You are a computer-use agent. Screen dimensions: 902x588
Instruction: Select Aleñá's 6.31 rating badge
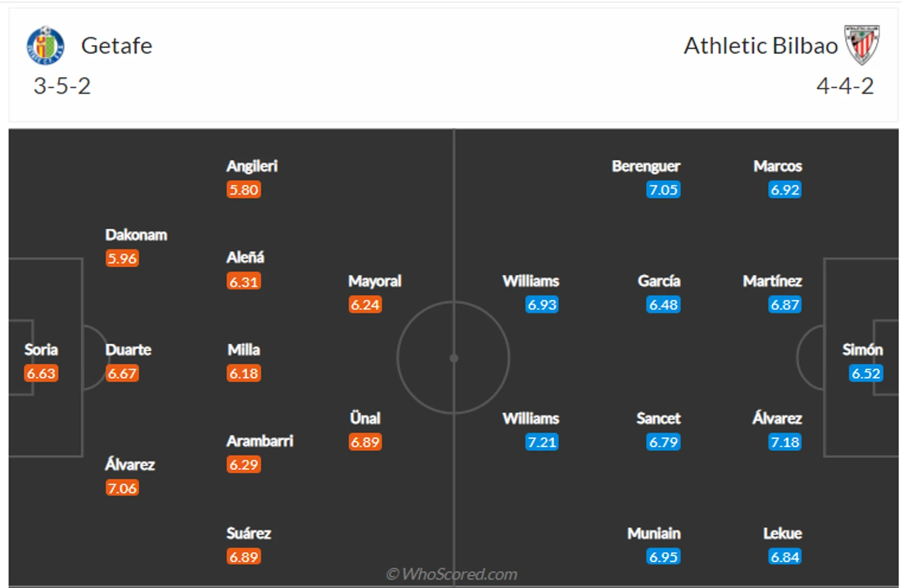(x=243, y=282)
